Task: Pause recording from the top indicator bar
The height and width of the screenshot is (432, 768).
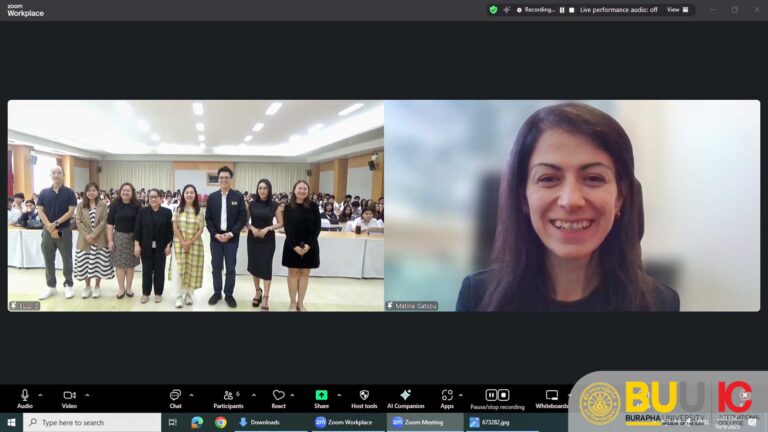Action: tap(562, 10)
